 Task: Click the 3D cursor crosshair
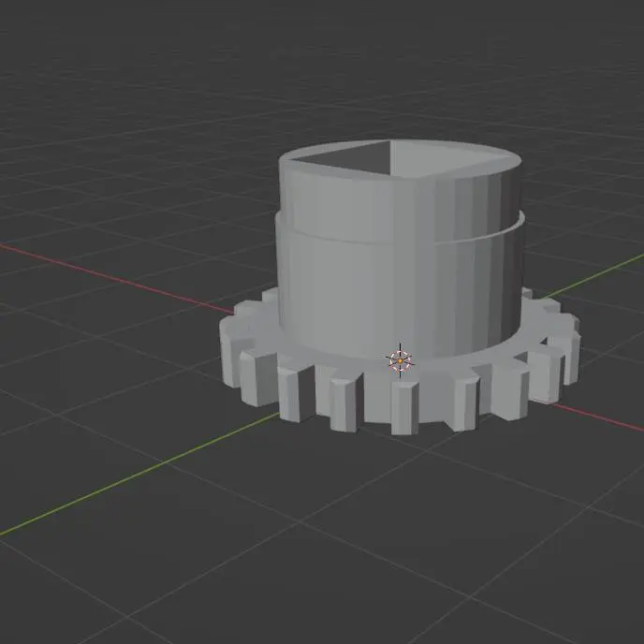click(400, 360)
